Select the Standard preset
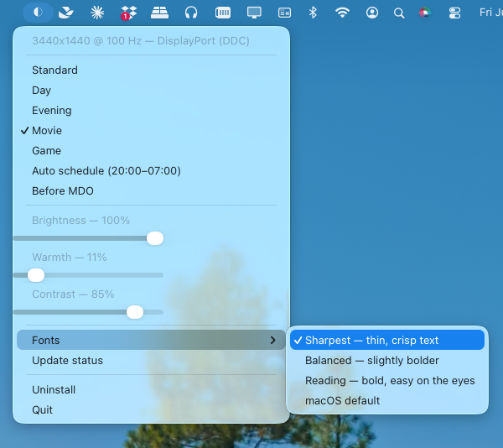Screen dimensions: 503x448 coord(151,70)
